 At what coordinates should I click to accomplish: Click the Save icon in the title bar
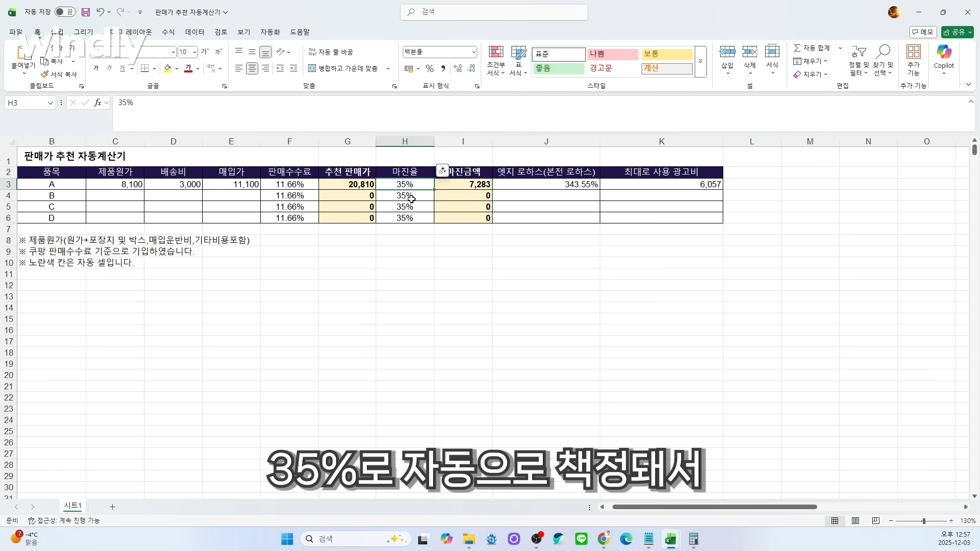coord(86,12)
